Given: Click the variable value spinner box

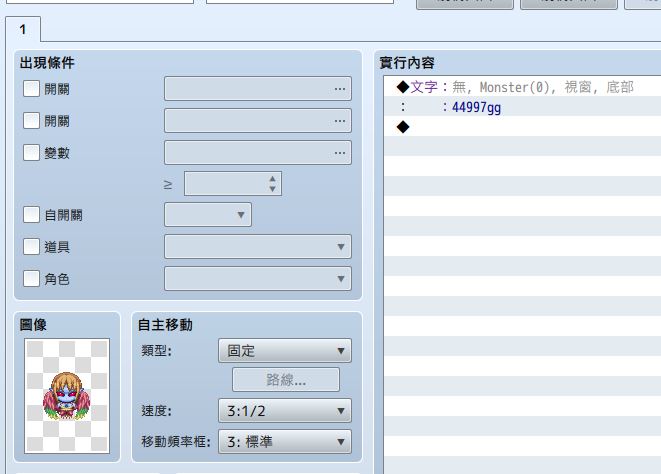Looking at the screenshot, I should click(x=233, y=183).
